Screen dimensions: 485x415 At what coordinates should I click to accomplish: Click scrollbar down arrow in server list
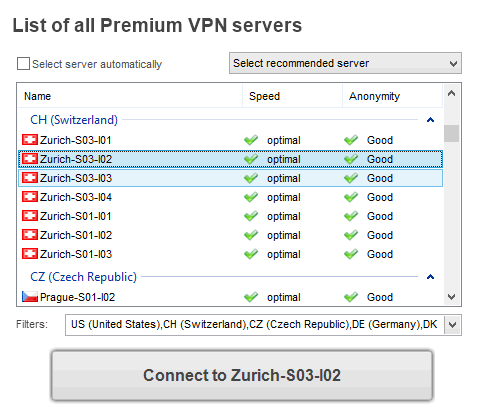tap(452, 297)
